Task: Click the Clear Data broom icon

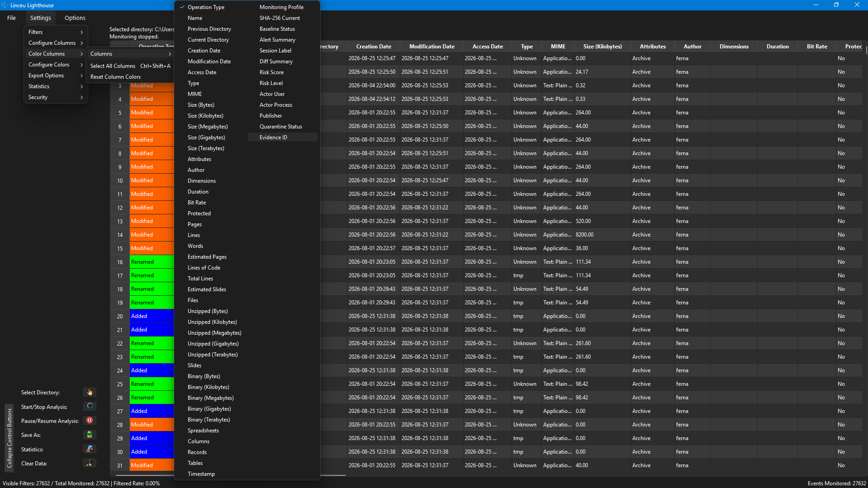Action: point(90,463)
